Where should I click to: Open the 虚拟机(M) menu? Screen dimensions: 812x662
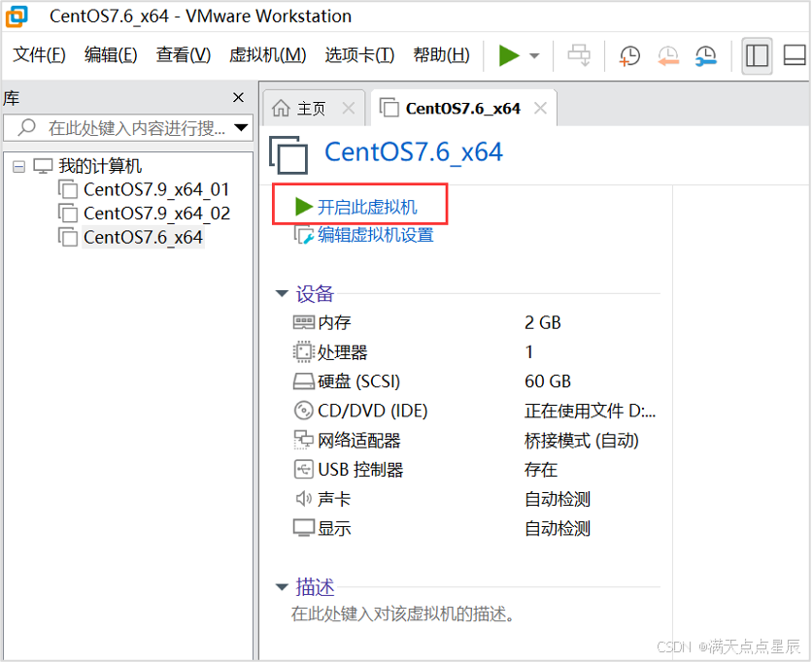tap(268, 54)
